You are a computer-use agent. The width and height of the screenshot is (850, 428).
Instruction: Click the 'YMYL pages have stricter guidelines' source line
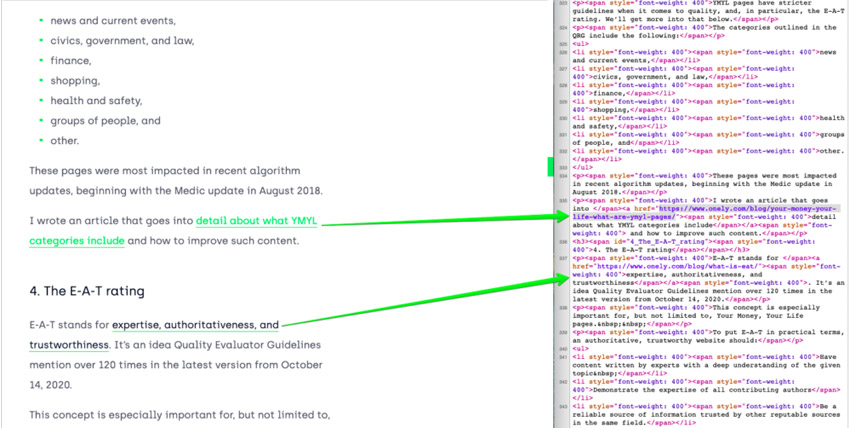coord(708,11)
